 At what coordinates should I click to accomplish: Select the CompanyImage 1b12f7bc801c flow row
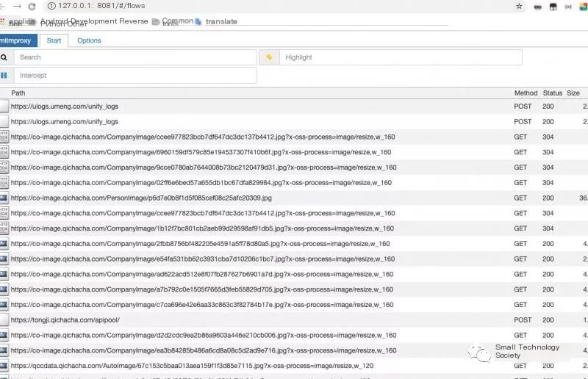[x=294, y=228]
